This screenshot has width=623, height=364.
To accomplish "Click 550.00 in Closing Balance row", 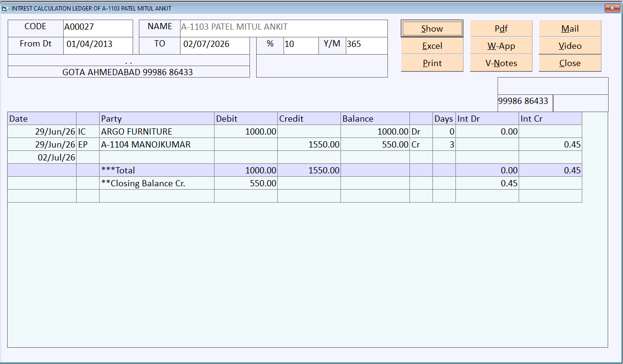I will (246, 183).
